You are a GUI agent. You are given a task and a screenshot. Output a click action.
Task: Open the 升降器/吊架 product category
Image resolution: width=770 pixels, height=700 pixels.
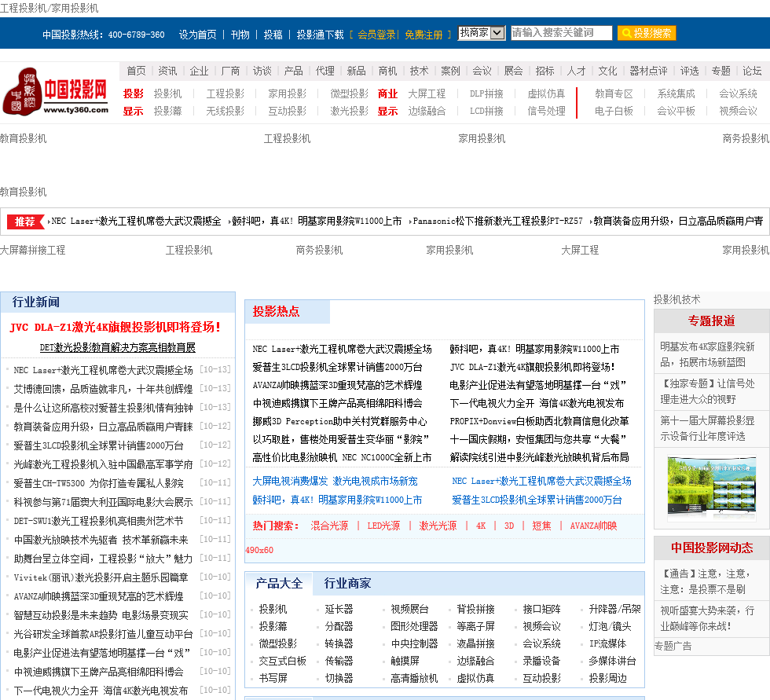pos(614,609)
